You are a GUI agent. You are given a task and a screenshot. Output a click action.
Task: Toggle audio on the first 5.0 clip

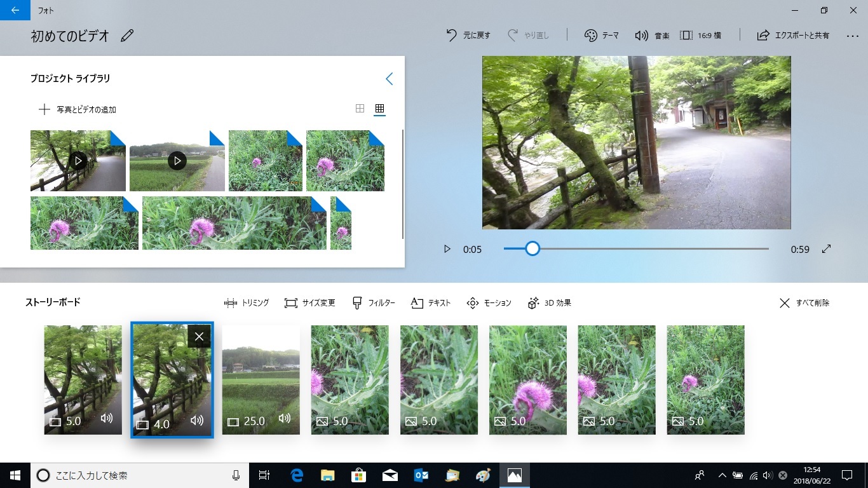(107, 418)
